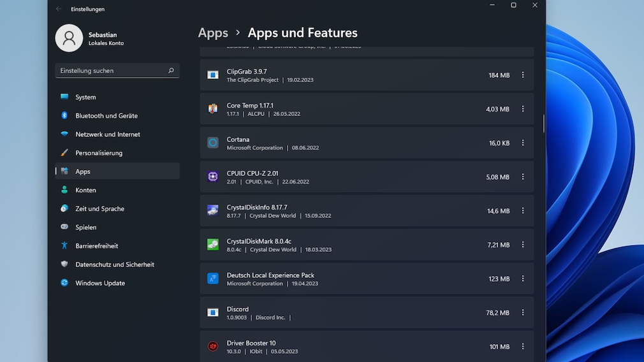Click the CrystalDiskInfo app icon
This screenshot has height=362, width=644.
click(213, 210)
